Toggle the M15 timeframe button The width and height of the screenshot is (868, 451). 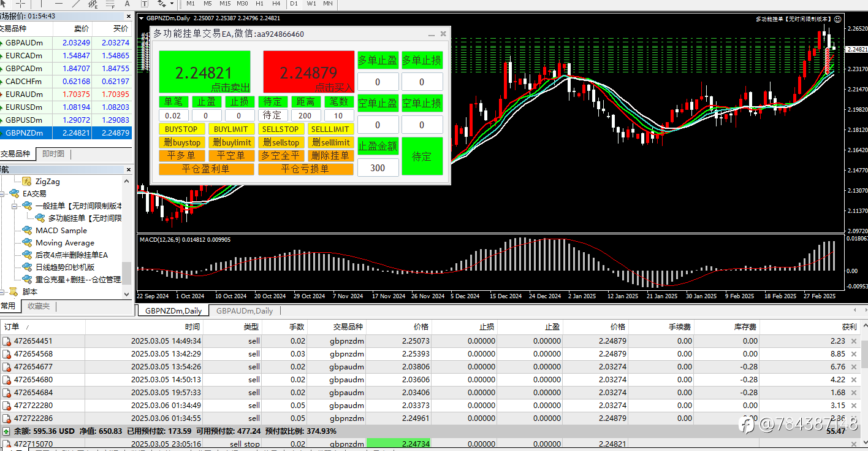(224, 4)
